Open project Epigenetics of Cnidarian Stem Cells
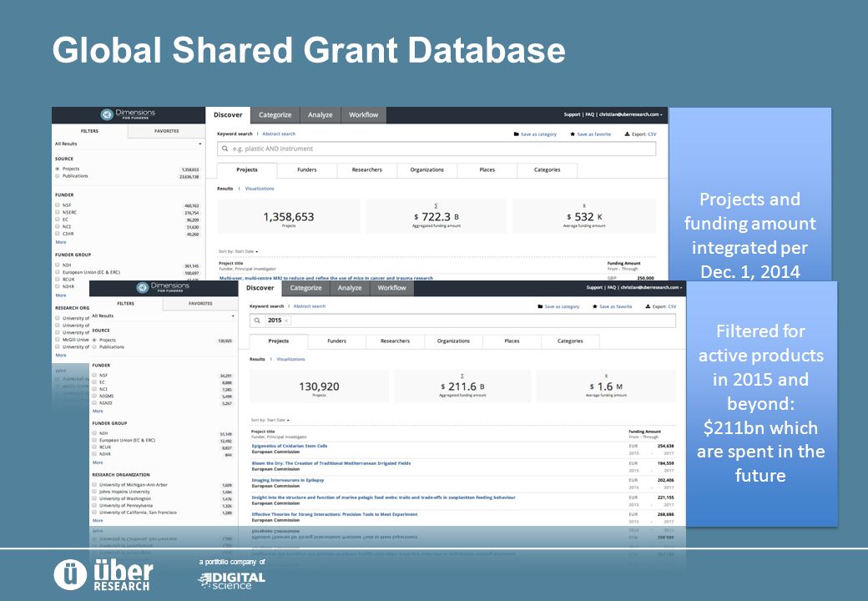The width and height of the screenshot is (868, 601). 290,446
